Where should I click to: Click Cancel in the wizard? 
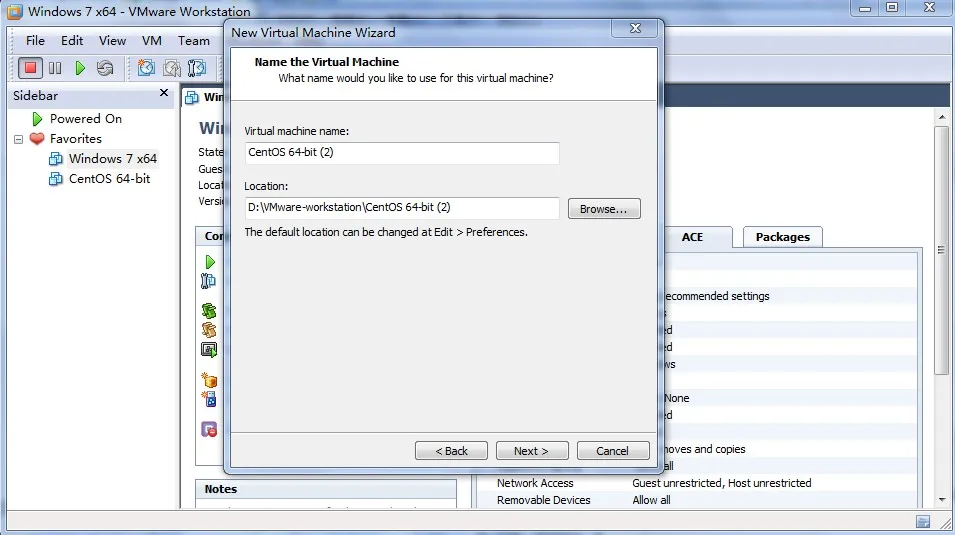click(613, 451)
